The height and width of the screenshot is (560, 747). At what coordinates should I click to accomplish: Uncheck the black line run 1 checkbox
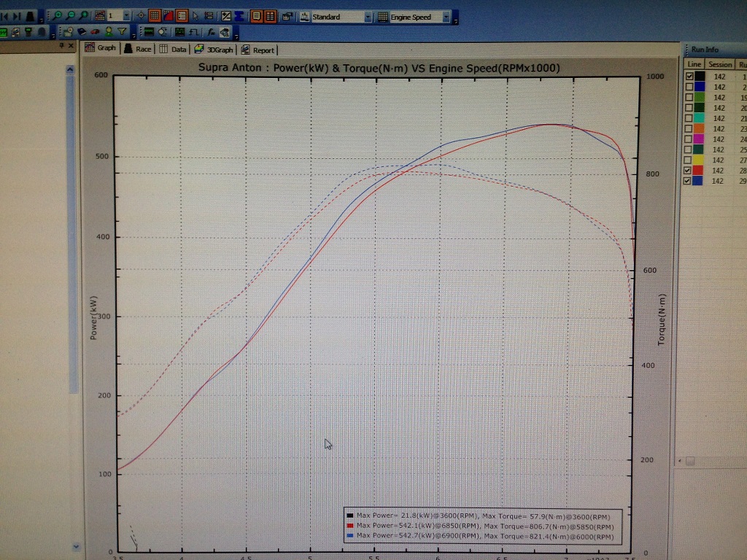click(689, 76)
